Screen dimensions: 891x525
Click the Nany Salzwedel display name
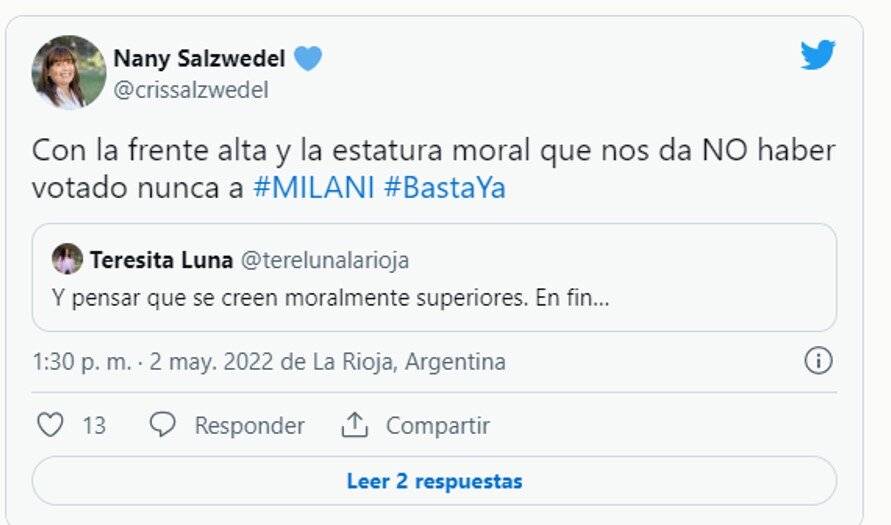coord(199,58)
